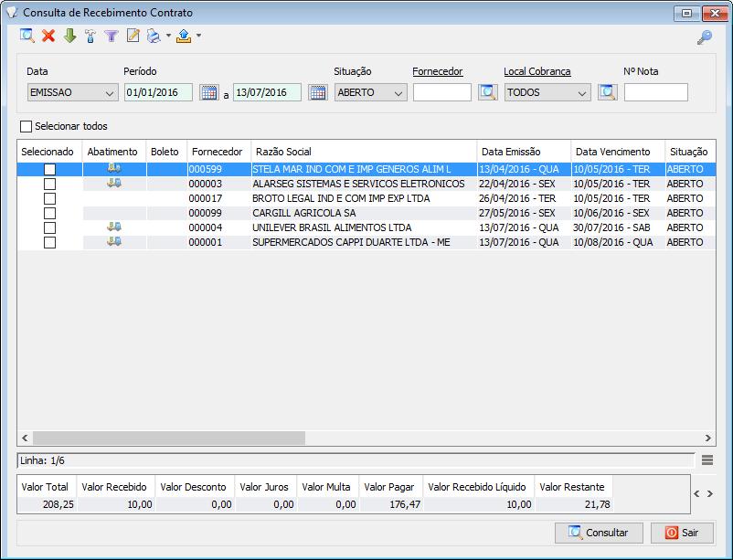Sort by Razão Social column header
The width and height of the screenshot is (733, 560).
(x=364, y=152)
